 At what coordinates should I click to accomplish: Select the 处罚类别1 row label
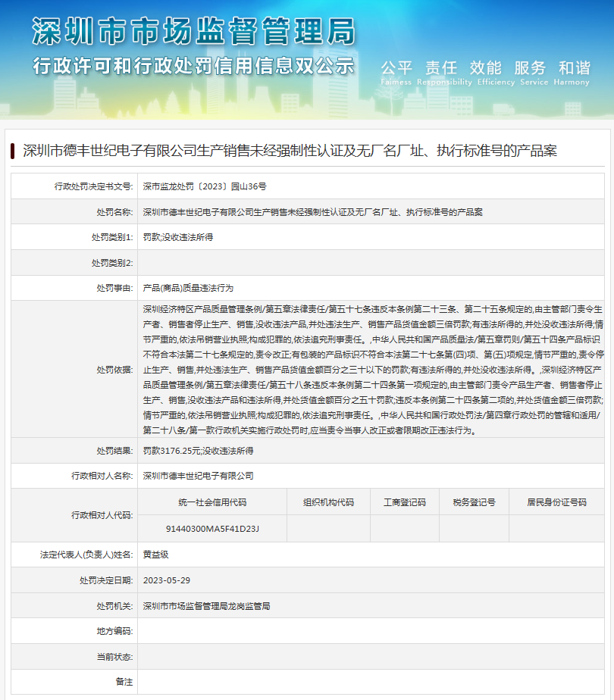pos(112,238)
